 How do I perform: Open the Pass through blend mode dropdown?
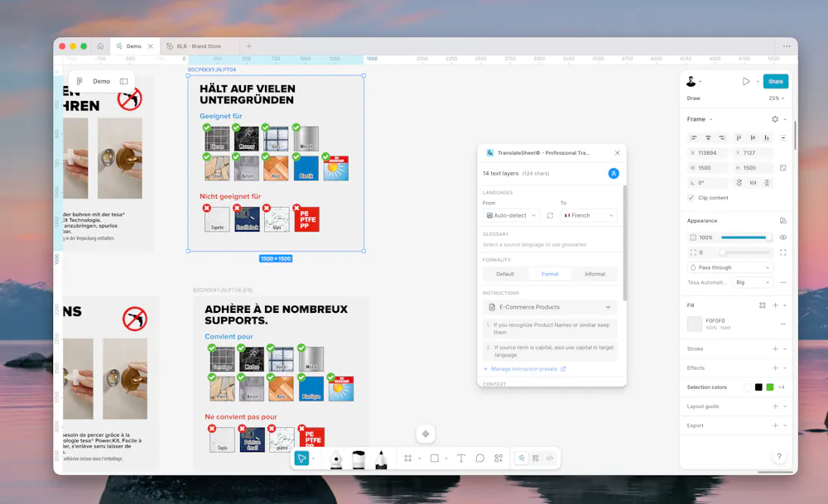point(730,267)
